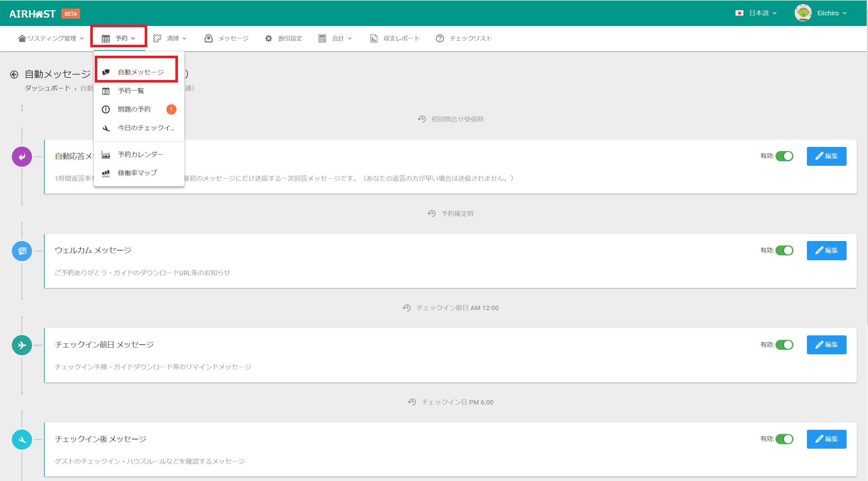Click the green airplane timeline icon
The width and height of the screenshot is (868, 481).
22,345
